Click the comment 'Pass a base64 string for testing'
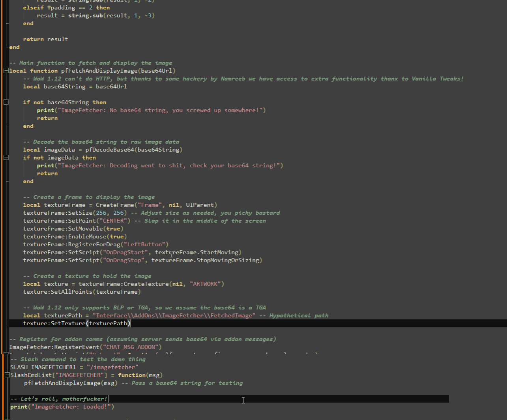The height and width of the screenshot is (420, 507). (182, 383)
